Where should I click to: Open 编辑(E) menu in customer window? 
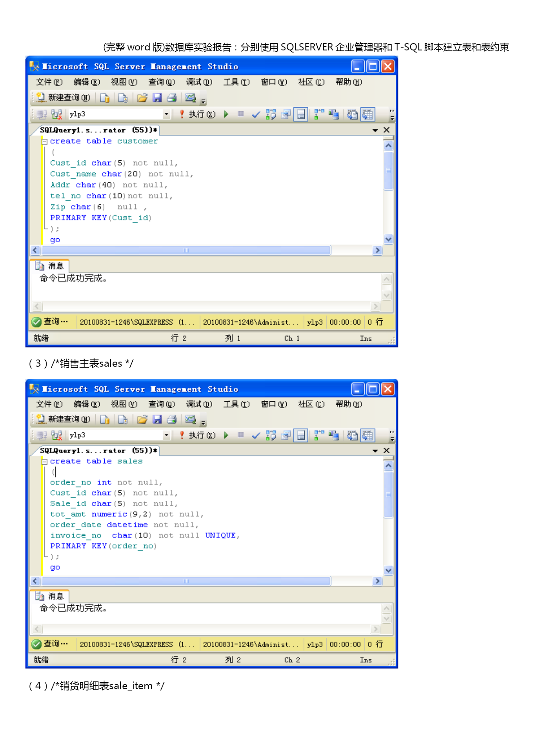87,82
